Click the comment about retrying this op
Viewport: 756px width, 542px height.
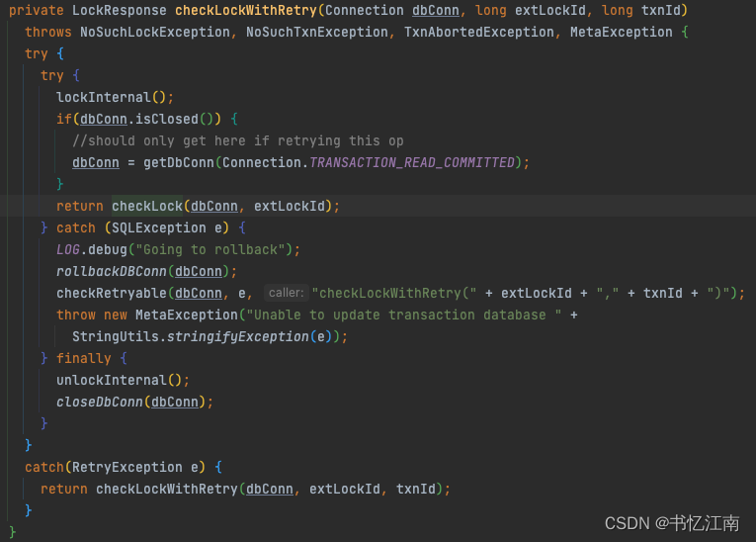(238, 140)
